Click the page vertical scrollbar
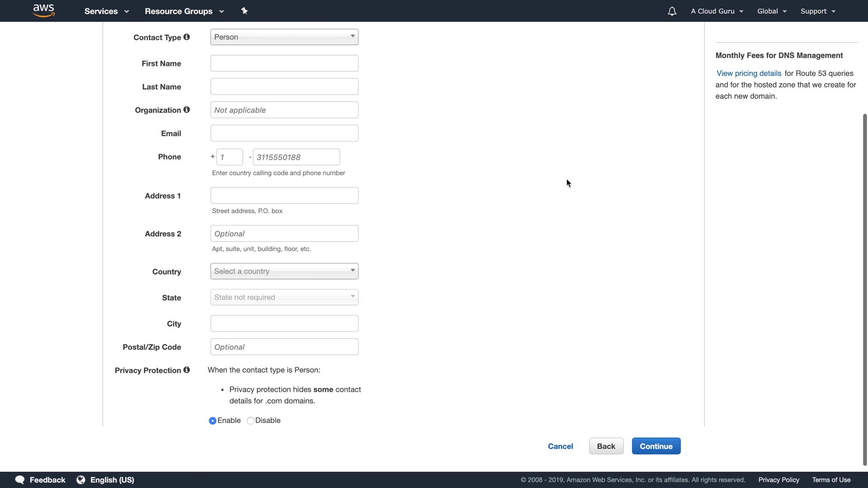 pos(864,289)
